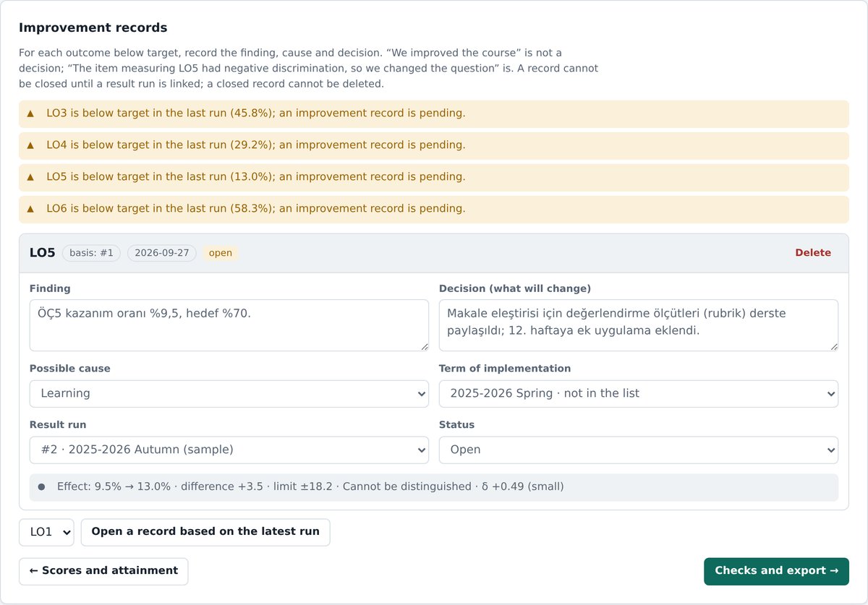Click the 'Status' field label
This screenshot has height=605, width=868.
click(x=456, y=425)
